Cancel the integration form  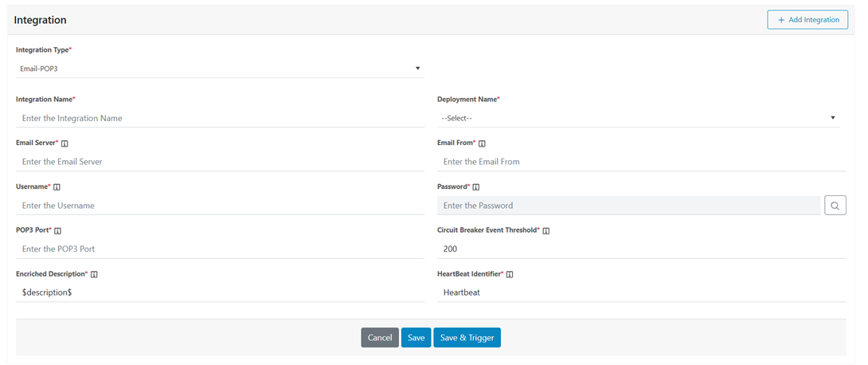coord(379,338)
